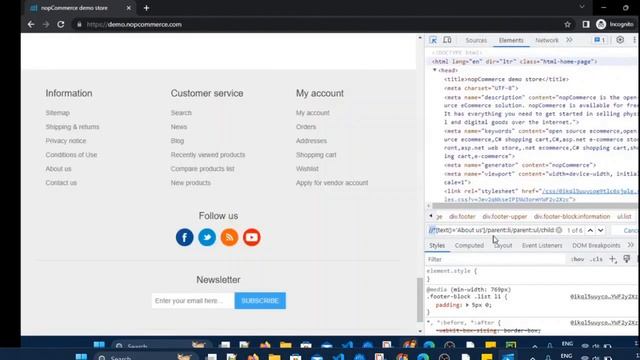This screenshot has width=640, height=360.
Task: Bookmark this page with the star
Action: (567, 24)
